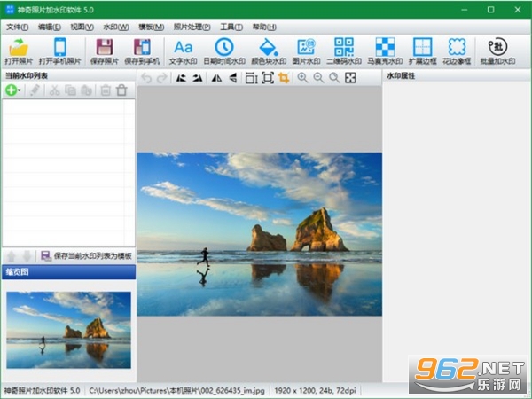Click the cut scissors icon
The image size is (532, 399).
(x=54, y=90)
